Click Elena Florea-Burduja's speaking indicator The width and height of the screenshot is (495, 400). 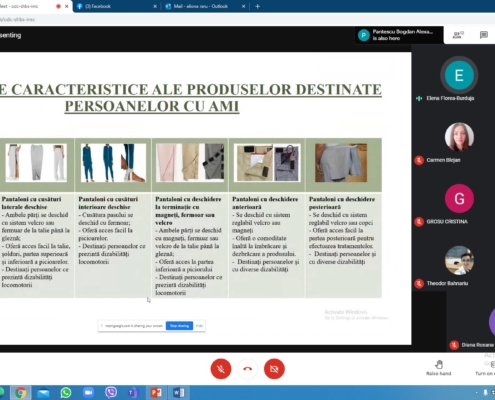(419, 98)
